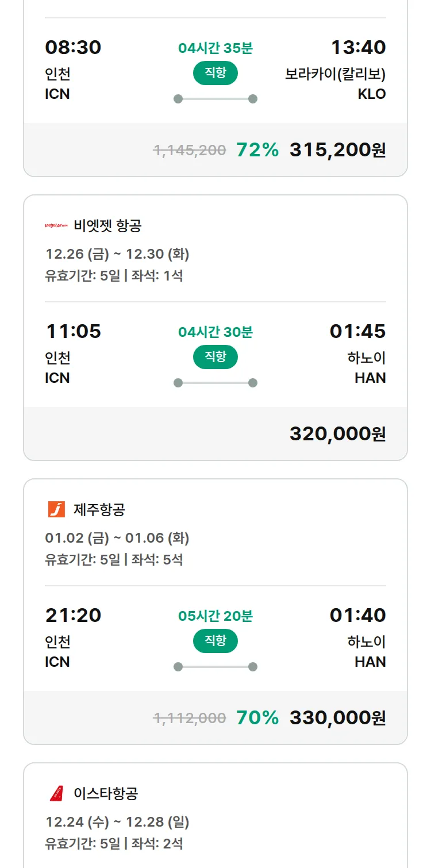Open the 제주항공 airline name

[x=99, y=509]
